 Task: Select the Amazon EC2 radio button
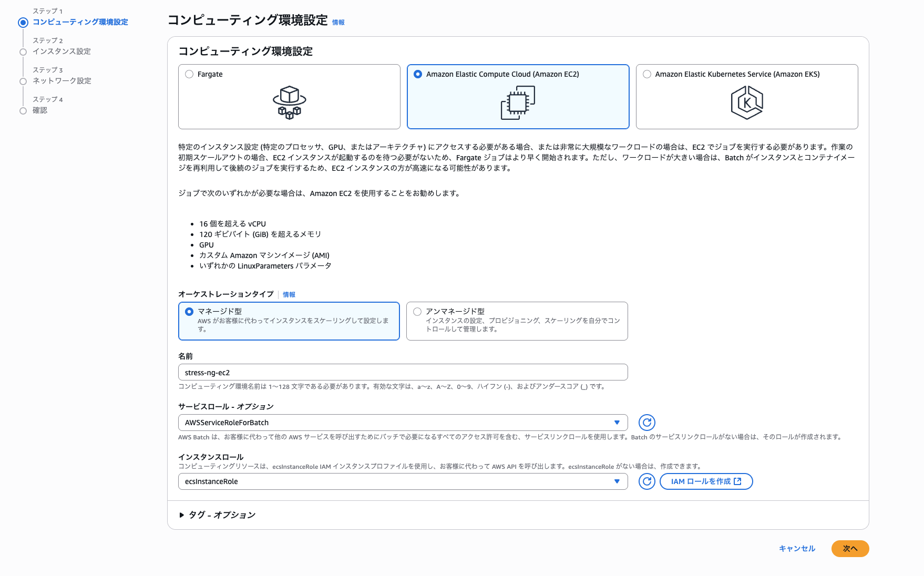click(418, 74)
